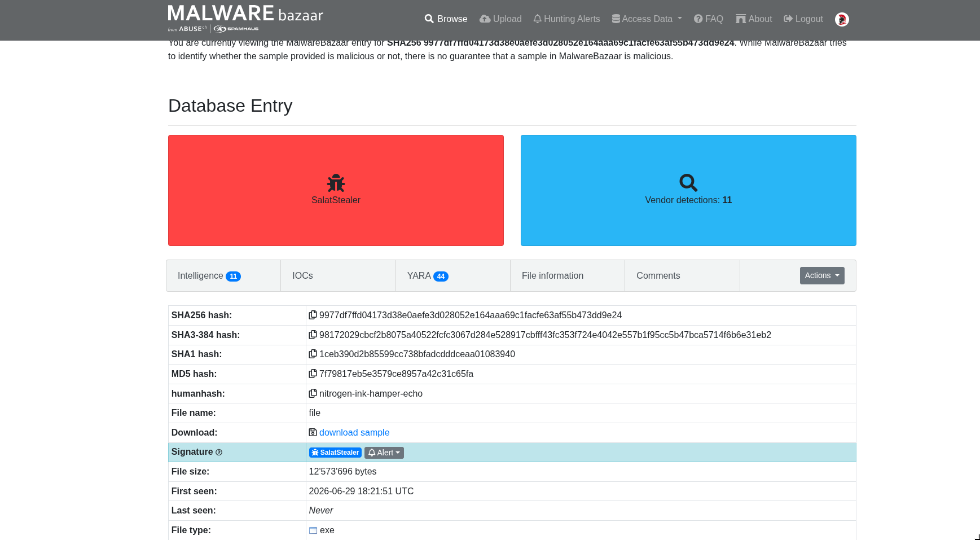Select the humanhash nitrogen-ink-hamper-echo text
The height and width of the screenshot is (540, 980).
coord(371,393)
